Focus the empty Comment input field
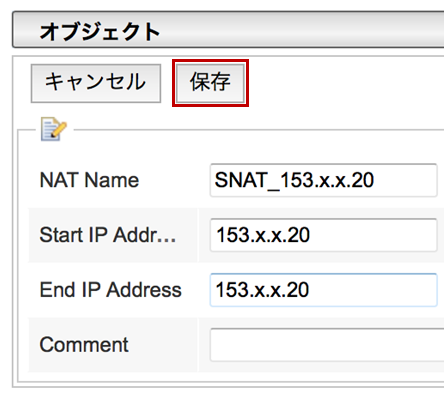Image resolution: width=448 pixels, height=397 pixels. [328, 345]
